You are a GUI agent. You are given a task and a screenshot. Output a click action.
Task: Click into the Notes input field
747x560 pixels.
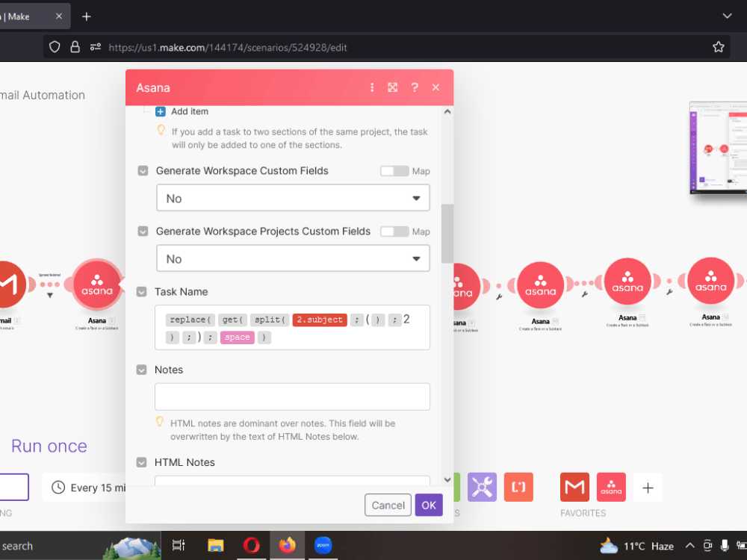point(293,396)
